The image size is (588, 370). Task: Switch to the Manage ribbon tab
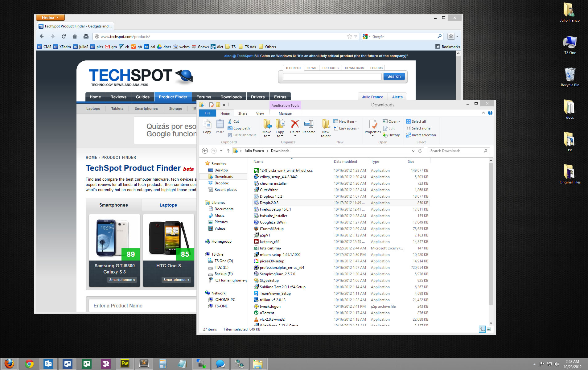(x=285, y=113)
